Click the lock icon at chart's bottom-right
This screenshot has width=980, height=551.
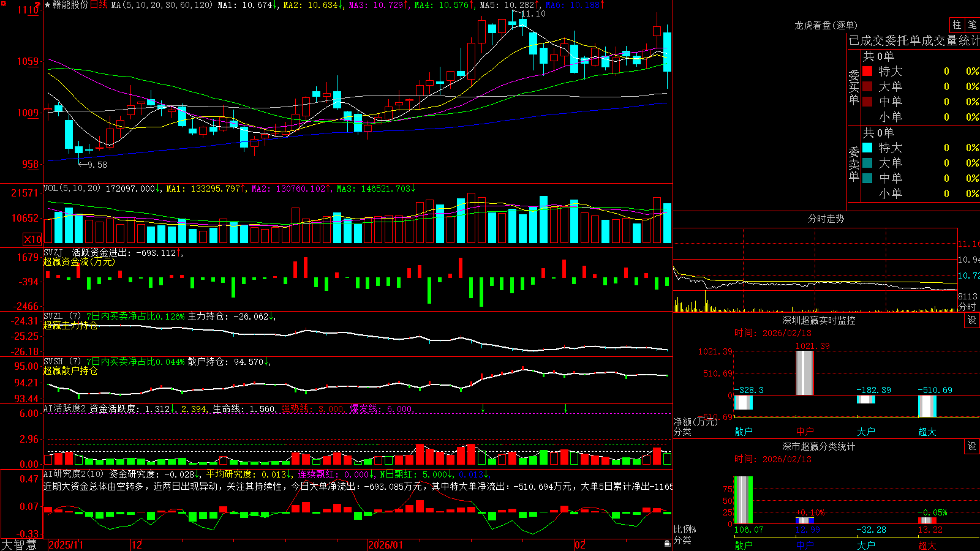(667, 543)
